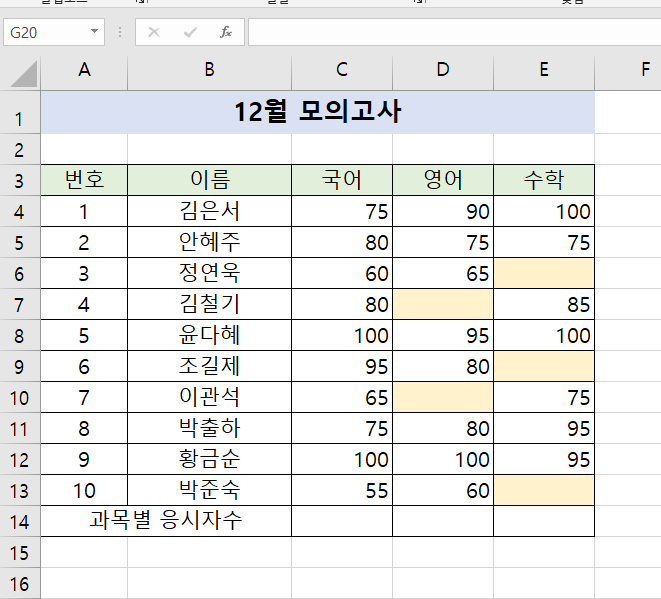The image size is (661, 599).
Task: Select column A header
Action: coord(84,70)
